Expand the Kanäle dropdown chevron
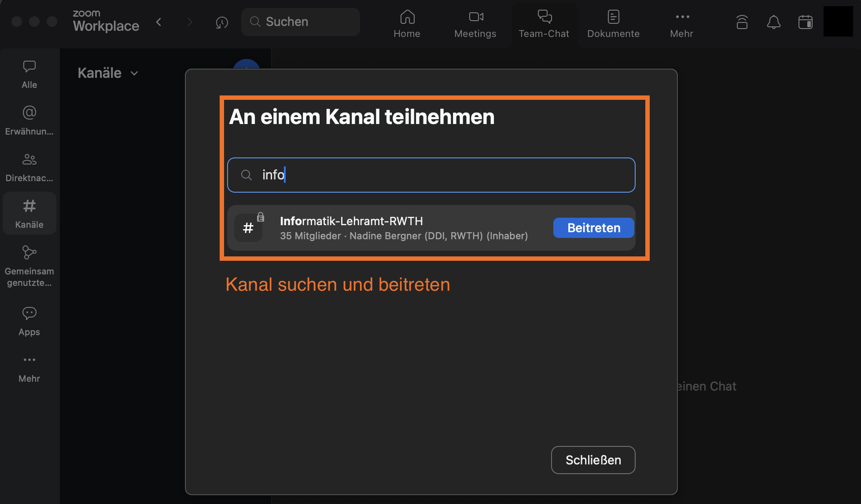 (x=134, y=73)
